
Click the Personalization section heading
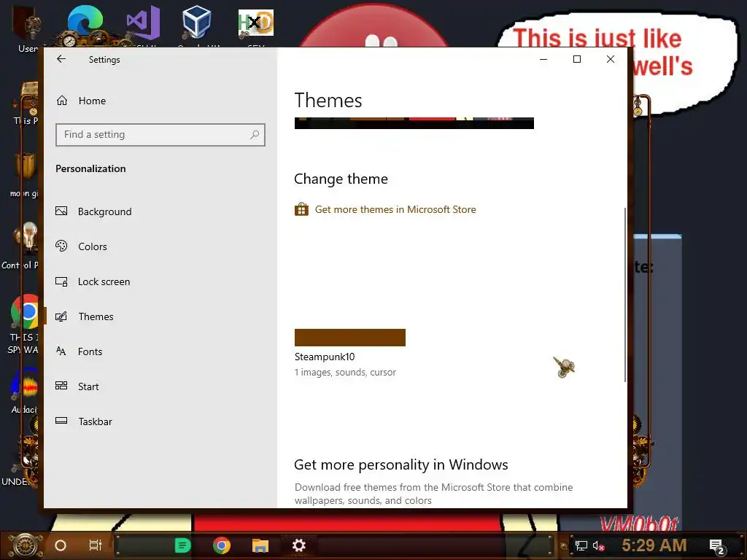90,168
